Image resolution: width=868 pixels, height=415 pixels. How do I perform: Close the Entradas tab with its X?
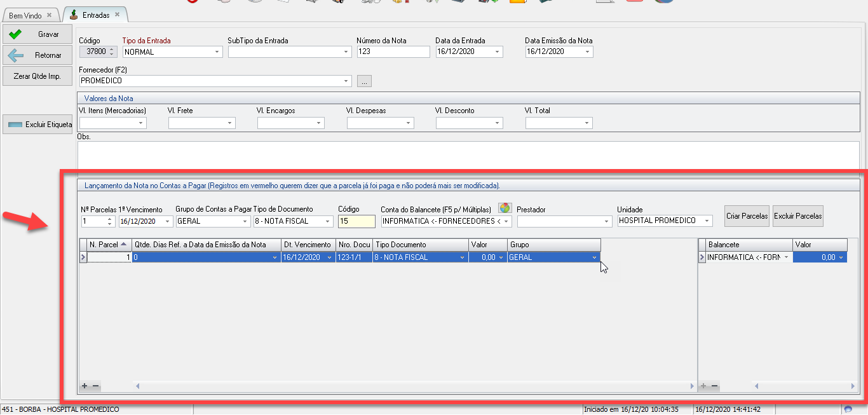[117, 14]
